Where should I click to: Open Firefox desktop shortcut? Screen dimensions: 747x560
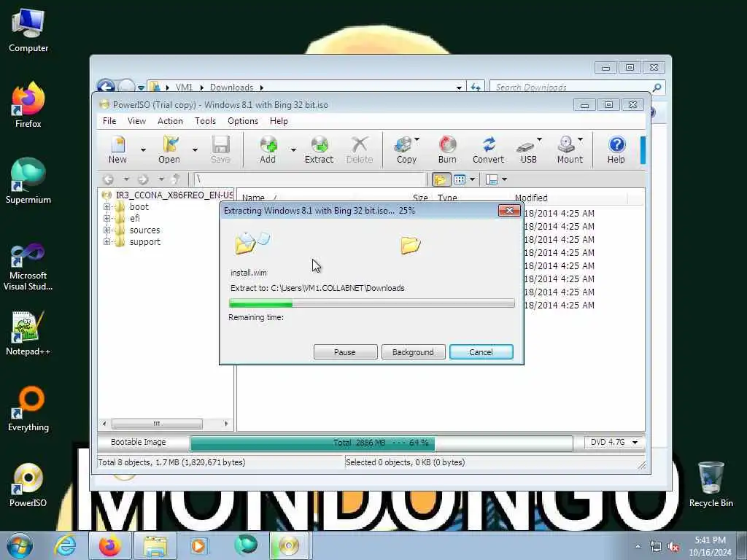(x=28, y=105)
